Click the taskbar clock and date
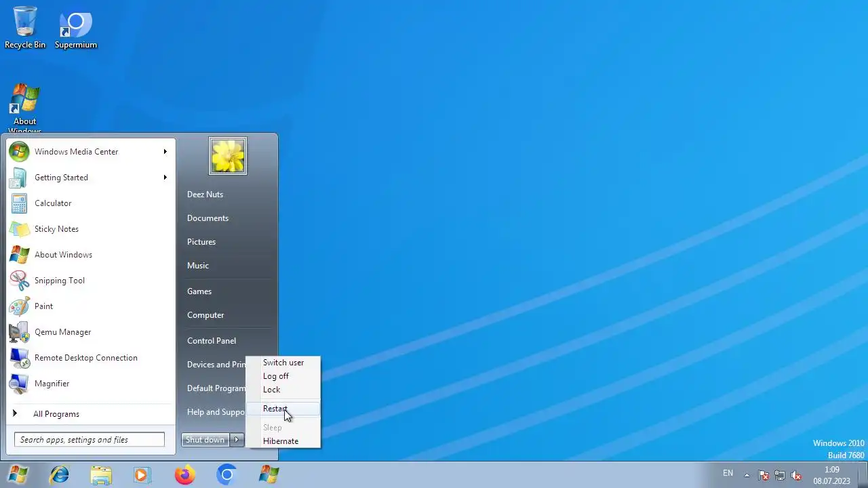The width and height of the screenshot is (868, 488). coord(831,475)
